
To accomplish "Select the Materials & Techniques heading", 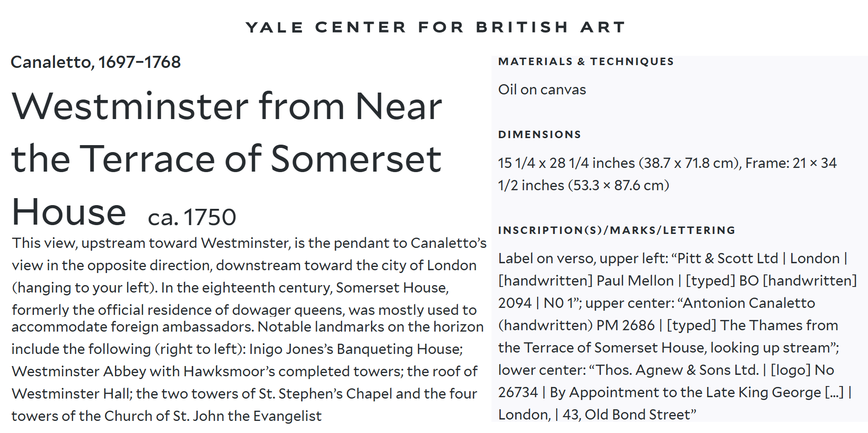I will [586, 61].
